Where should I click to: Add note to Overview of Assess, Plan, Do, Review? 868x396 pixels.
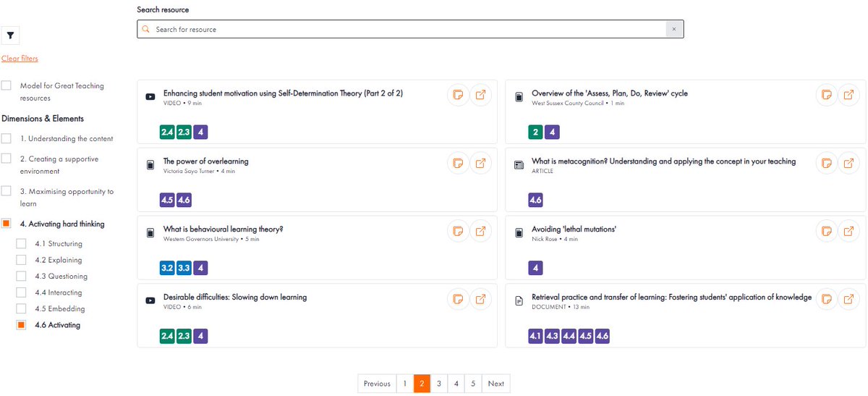[x=826, y=96]
